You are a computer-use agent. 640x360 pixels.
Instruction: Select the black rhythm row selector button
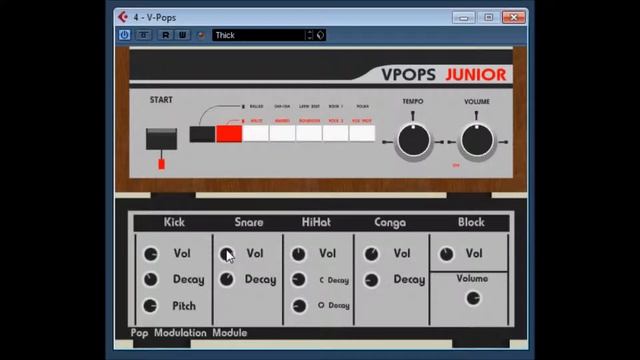tap(202, 134)
